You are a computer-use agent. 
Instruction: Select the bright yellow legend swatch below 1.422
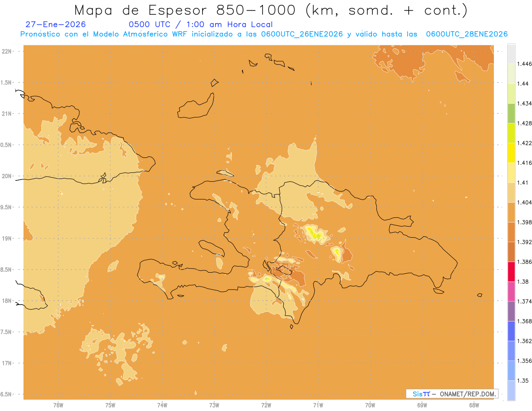tap(511, 153)
